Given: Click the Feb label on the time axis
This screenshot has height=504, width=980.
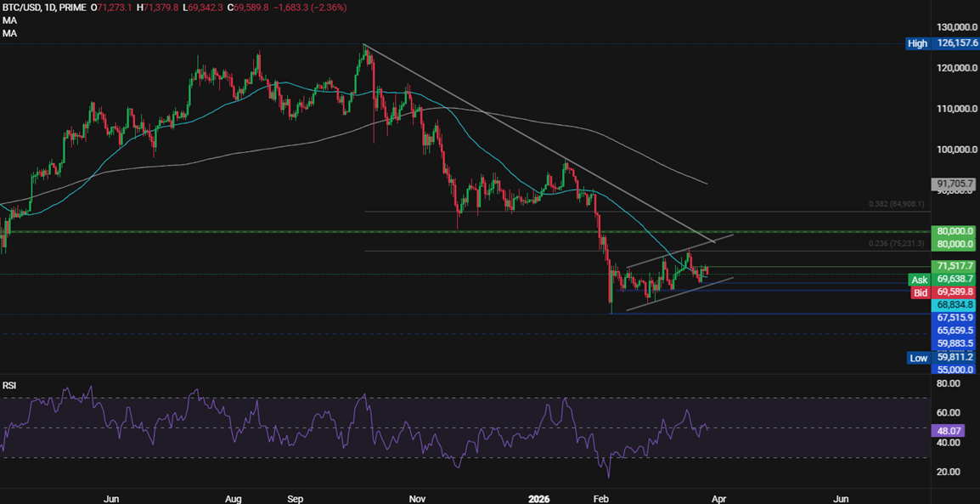Looking at the screenshot, I should tap(600, 499).
